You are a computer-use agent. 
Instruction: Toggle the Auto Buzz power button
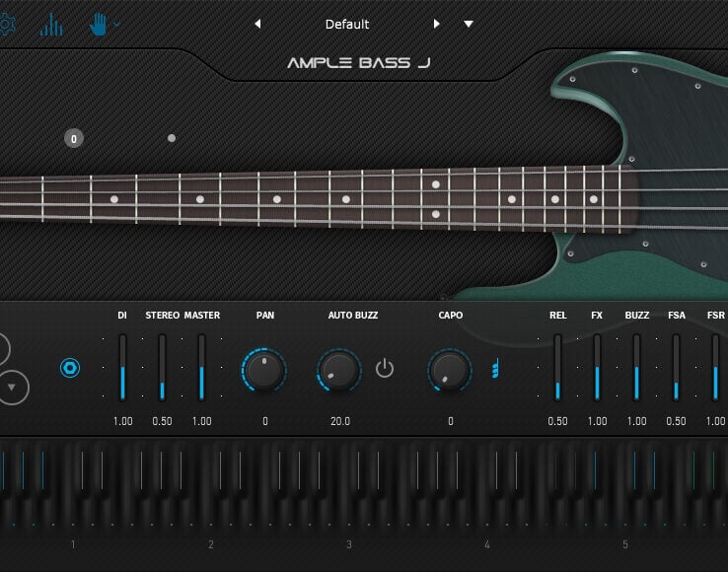click(385, 369)
